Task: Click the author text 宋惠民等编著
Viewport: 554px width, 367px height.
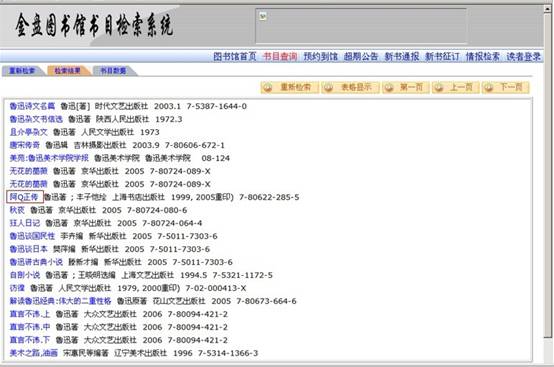Action: (x=86, y=353)
